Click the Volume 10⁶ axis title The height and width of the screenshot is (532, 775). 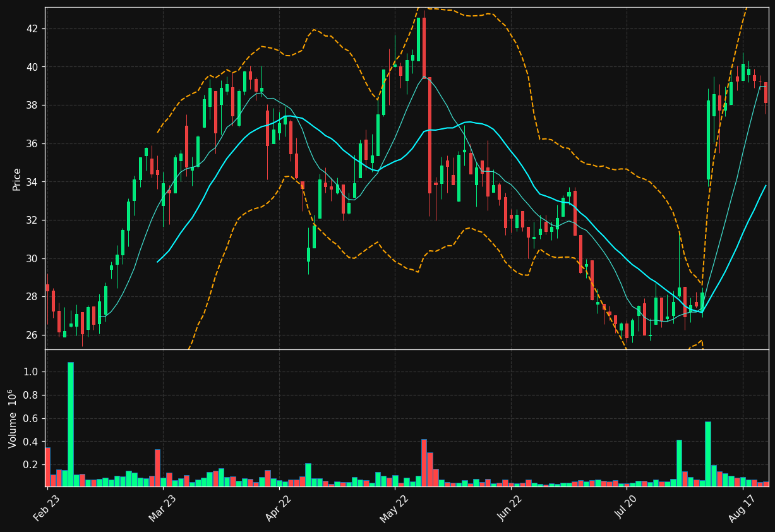pyautogui.click(x=13, y=418)
